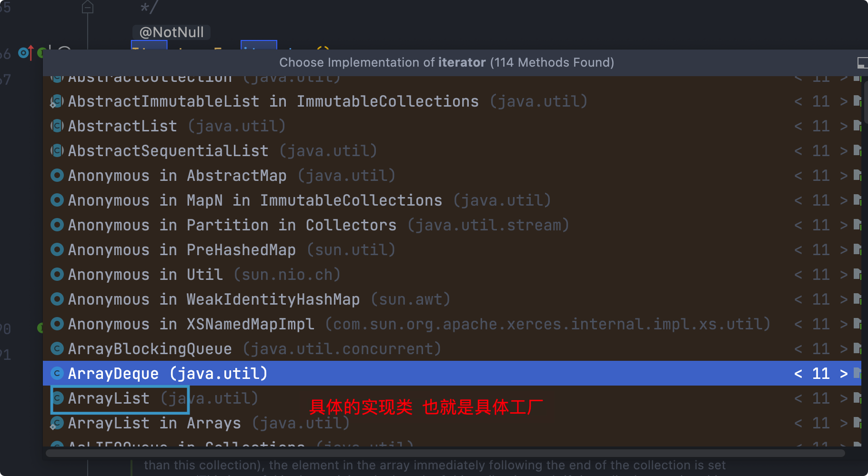Click the popup title 'Choose Implementation of iterator'
The height and width of the screenshot is (476, 868).
tap(446, 62)
